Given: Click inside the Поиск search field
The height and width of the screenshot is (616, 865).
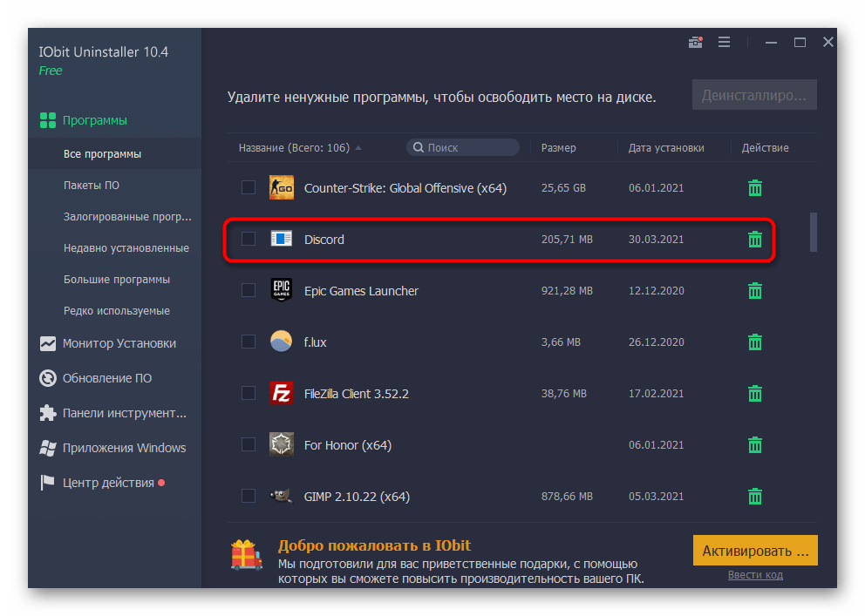Looking at the screenshot, I should click(463, 146).
